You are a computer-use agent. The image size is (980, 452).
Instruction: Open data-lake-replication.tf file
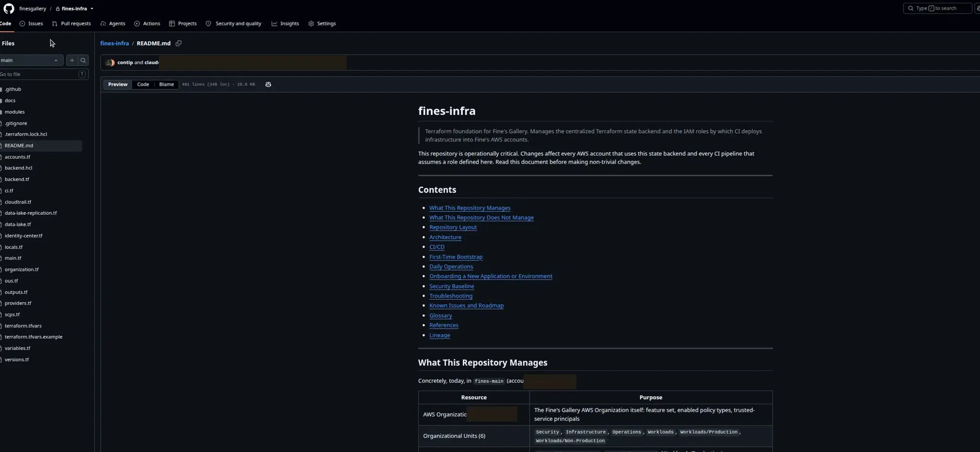click(x=31, y=213)
